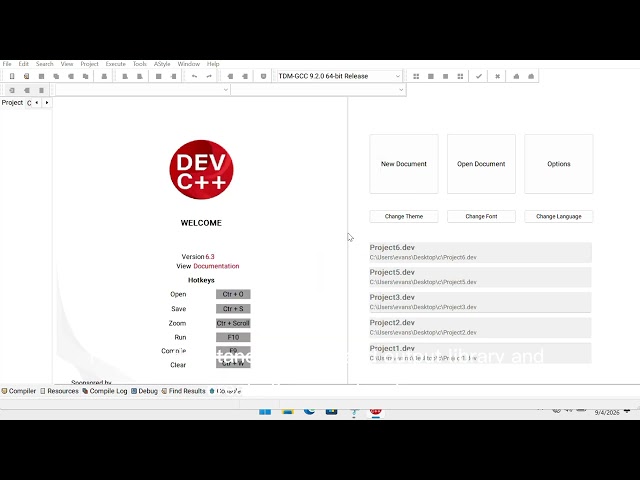
Task: Click the Open Document tile
Action: pyautogui.click(x=481, y=164)
